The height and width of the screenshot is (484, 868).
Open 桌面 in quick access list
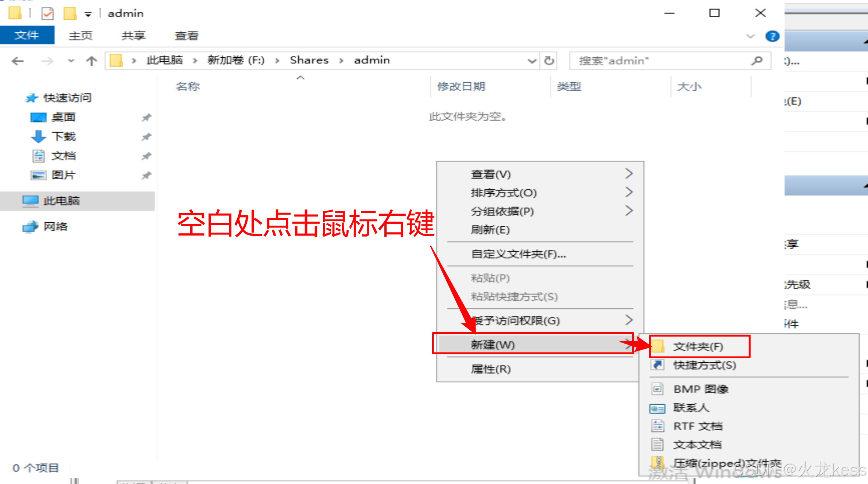[63, 117]
